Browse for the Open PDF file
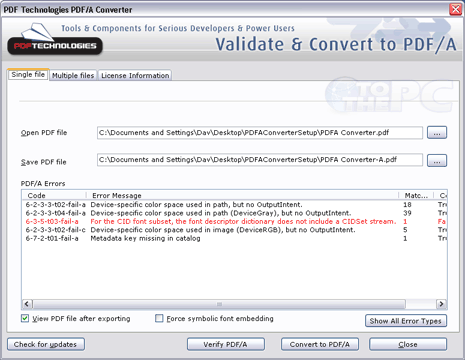Viewport: 465px width, 360px height. (437, 133)
